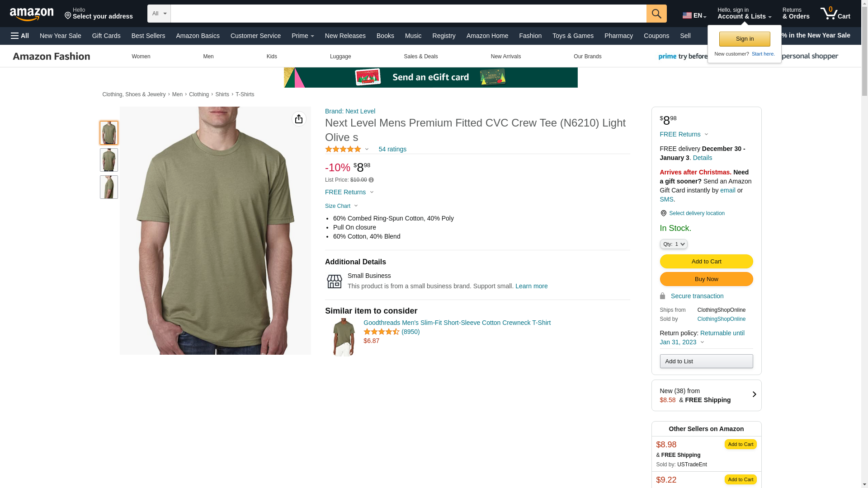The height and width of the screenshot is (488, 868).
Task: Click the Add to Cart button
Action: pos(706,261)
